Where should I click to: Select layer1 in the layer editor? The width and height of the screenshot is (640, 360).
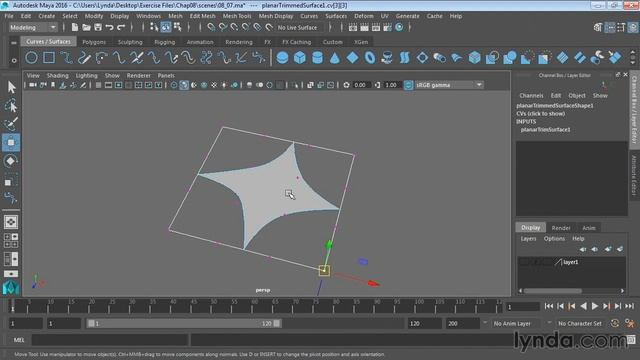click(x=571, y=262)
